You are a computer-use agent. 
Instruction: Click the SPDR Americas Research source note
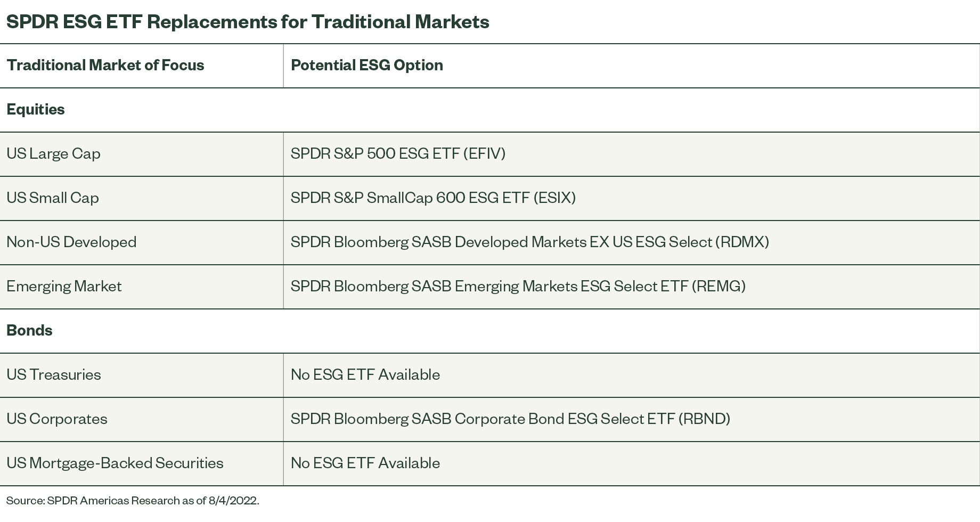click(x=133, y=501)
